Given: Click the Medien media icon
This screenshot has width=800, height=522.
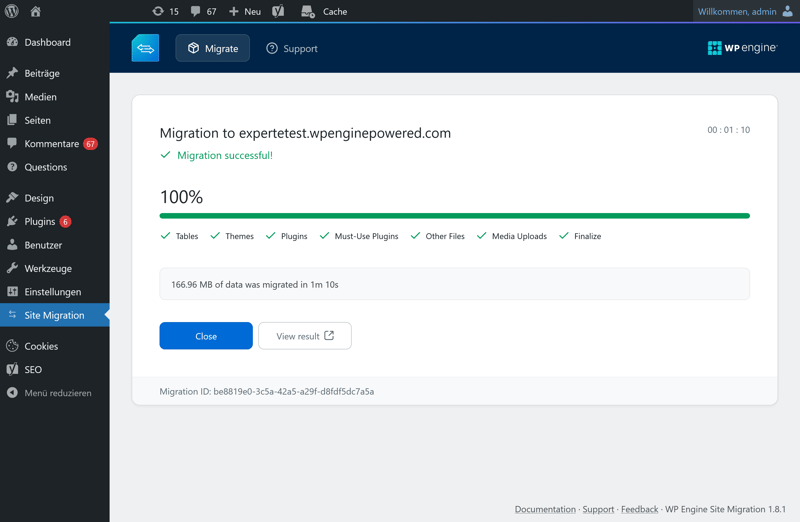Looking at the screenshot, I should point(12,96).
